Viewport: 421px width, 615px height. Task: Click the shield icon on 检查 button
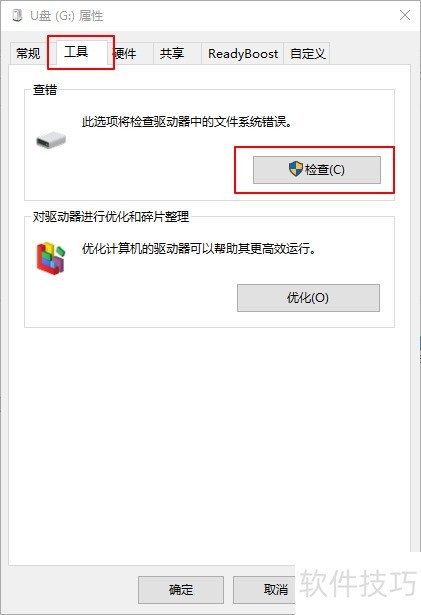click(x=296, y=169)
